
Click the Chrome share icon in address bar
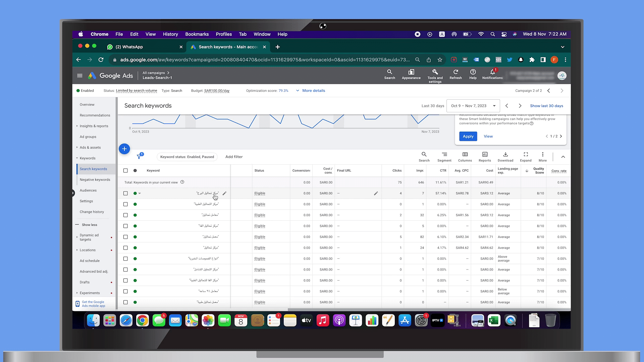point(429,60)
